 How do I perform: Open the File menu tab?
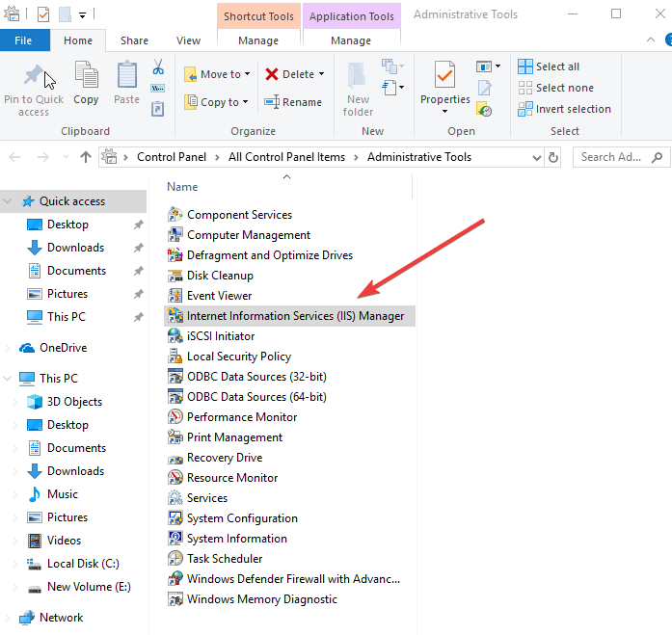[24, 40]
